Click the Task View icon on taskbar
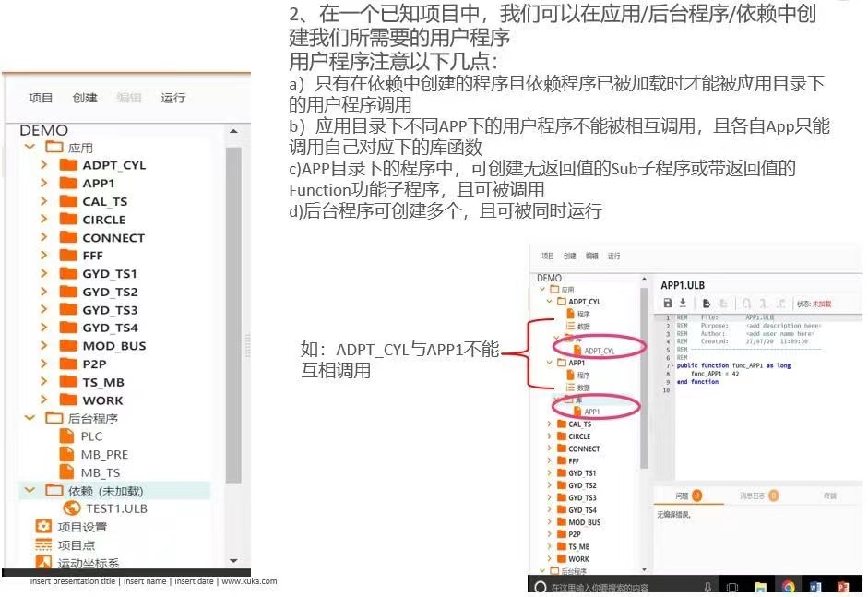Image resolution: width=868 pixels, height=597 pixels. click(x=732, y=587)
